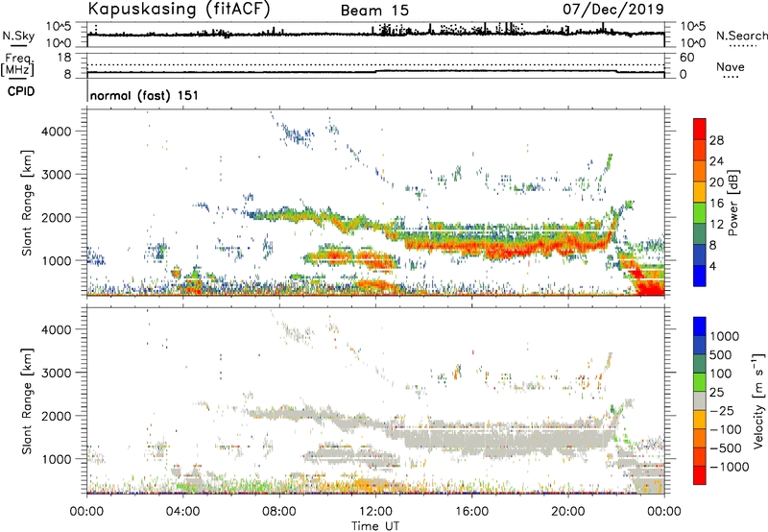Click 'normal (fast) 151' text
The image size is (768, 532).
pos(145,95)
